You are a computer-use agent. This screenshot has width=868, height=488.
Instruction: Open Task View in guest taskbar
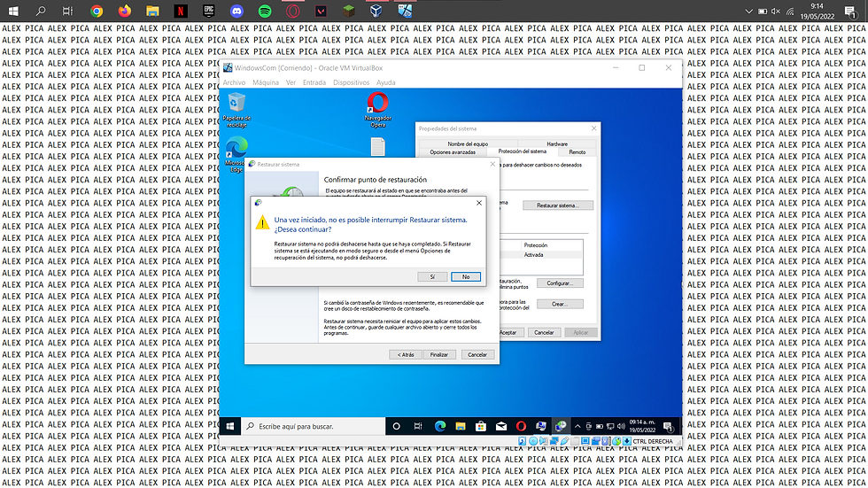pyautogui.click(x=418, y=426)
